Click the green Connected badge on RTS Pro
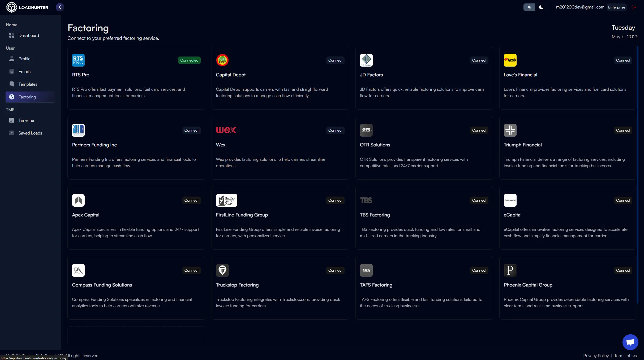 click(189, 60)
